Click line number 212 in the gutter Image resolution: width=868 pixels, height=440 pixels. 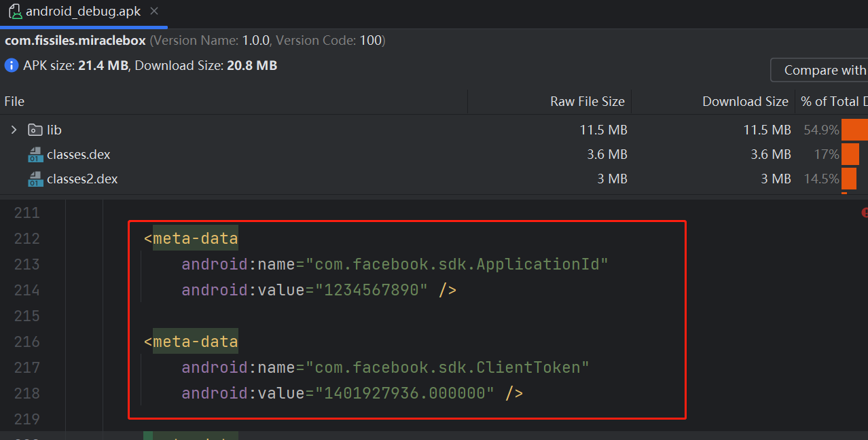tap(27, 238)
